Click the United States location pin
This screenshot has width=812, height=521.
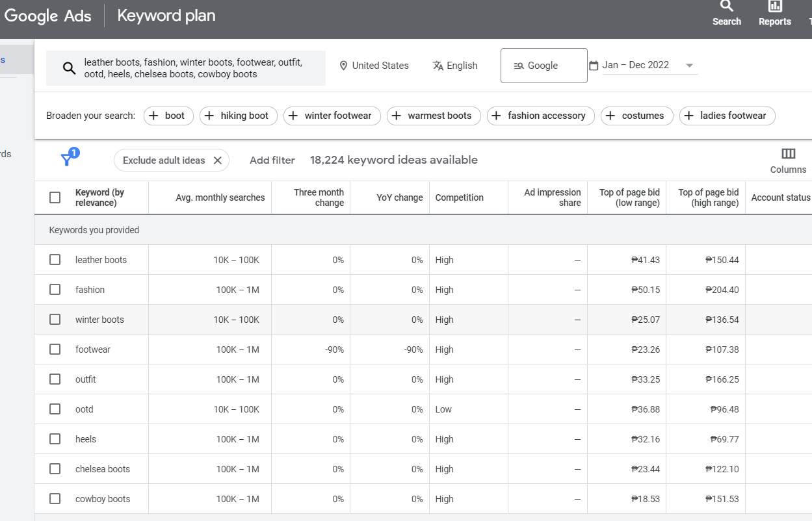click(x=344, y=66)
